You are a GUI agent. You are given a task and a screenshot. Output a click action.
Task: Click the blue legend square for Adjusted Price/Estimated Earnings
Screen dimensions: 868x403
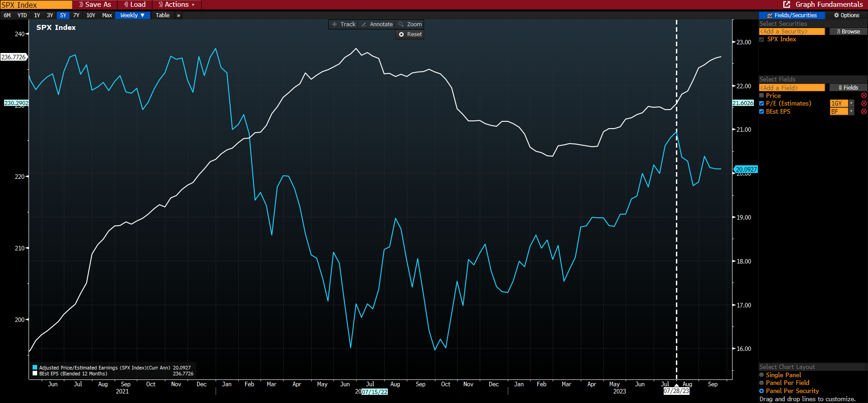point(35,368)
